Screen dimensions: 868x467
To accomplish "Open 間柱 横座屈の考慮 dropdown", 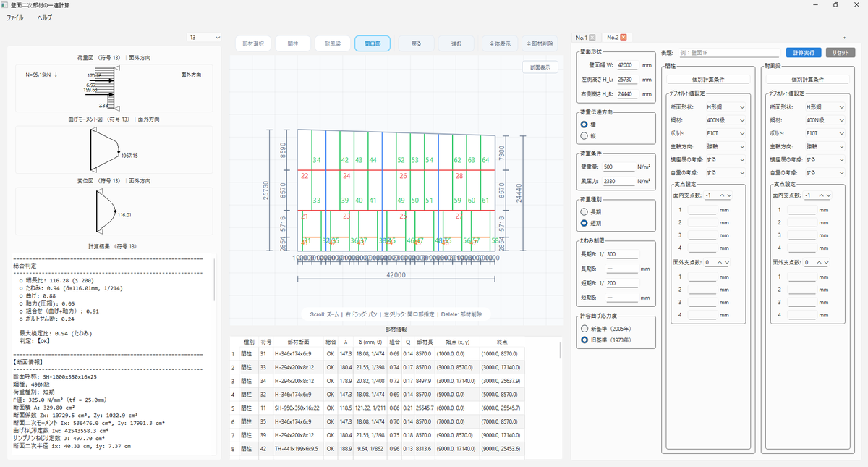I will 726,159.
